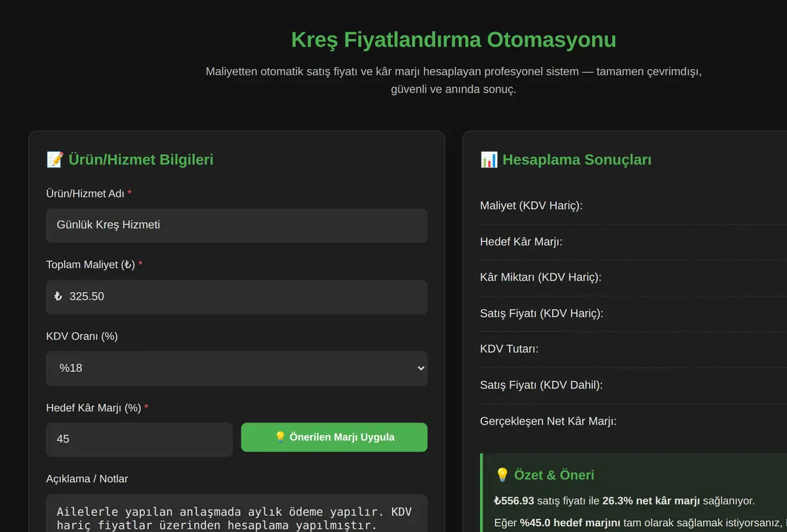Select the Hedef Kâr Marjı result label

(521, 241)
